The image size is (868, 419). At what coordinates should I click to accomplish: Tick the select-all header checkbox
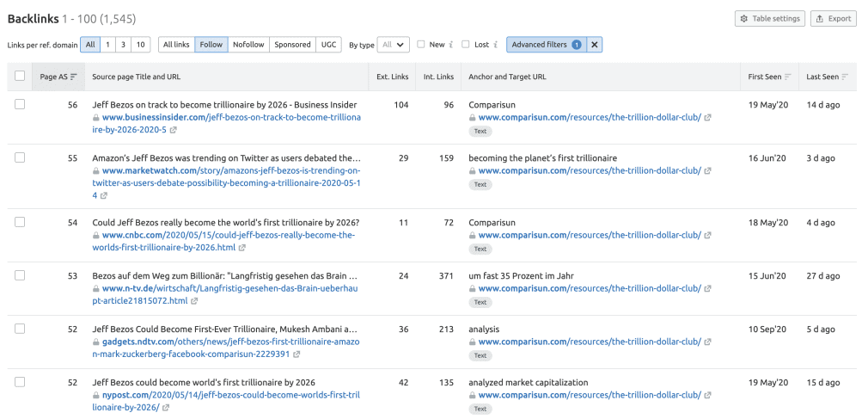[x=20, y=77]
